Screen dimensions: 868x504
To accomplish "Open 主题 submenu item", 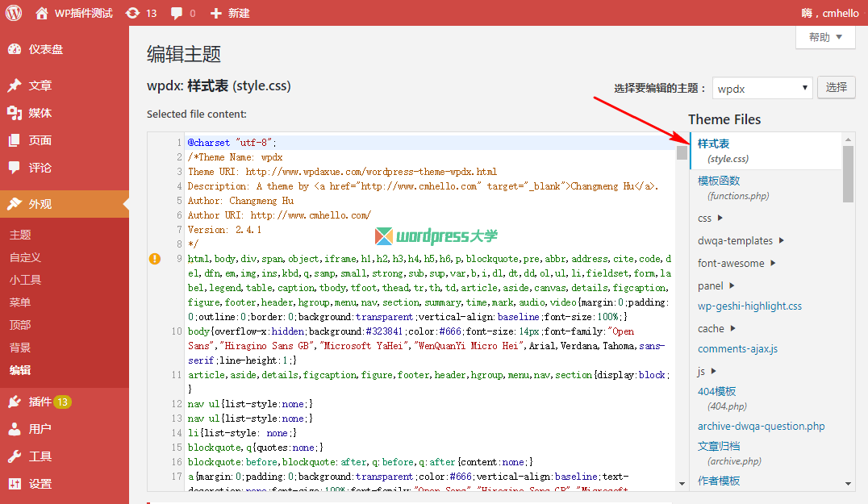I will coord(20,235).
